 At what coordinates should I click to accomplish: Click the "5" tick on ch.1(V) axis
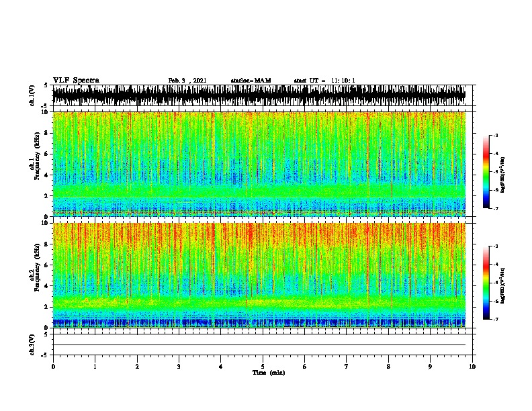click(46, 86)
